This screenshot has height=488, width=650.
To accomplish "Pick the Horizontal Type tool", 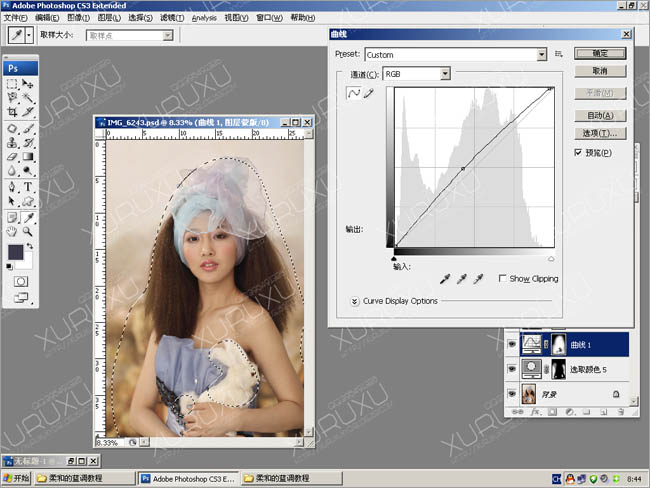I will pyautogui.click(x=28, y=186).
